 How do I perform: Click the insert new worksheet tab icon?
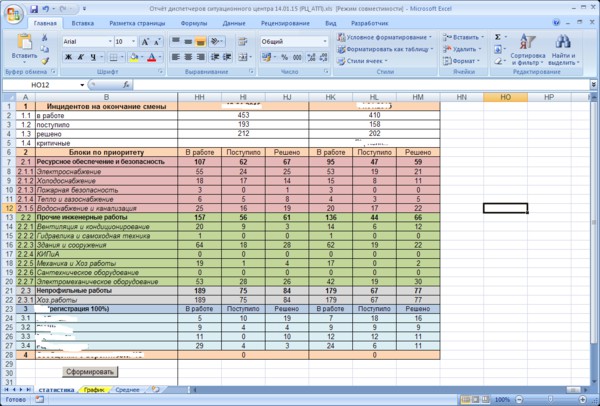click(156, 390)
